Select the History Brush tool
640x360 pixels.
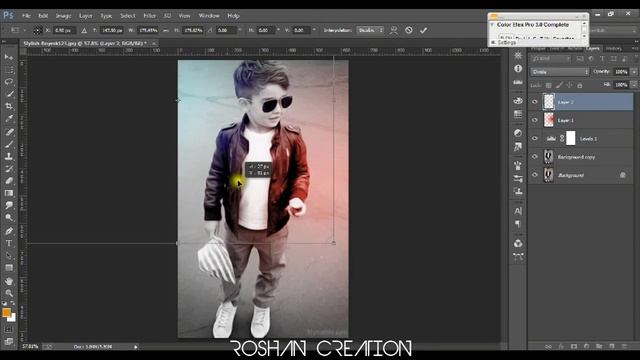click(x=9, y=169)
